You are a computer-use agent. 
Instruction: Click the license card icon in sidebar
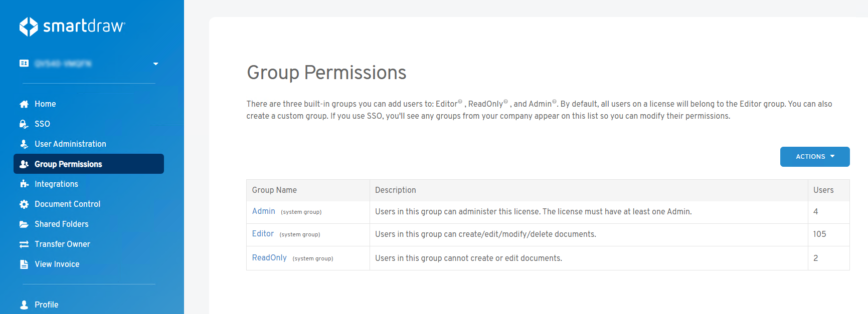24,63
